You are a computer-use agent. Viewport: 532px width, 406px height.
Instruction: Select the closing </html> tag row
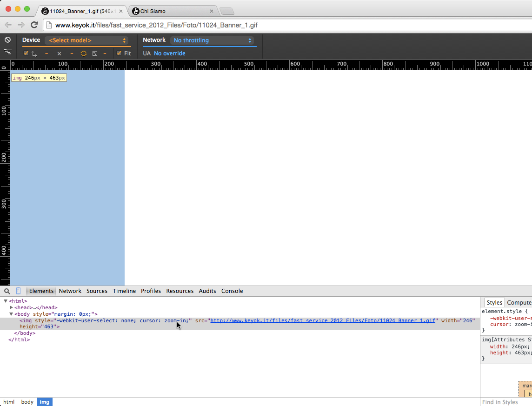pos(19,339)
